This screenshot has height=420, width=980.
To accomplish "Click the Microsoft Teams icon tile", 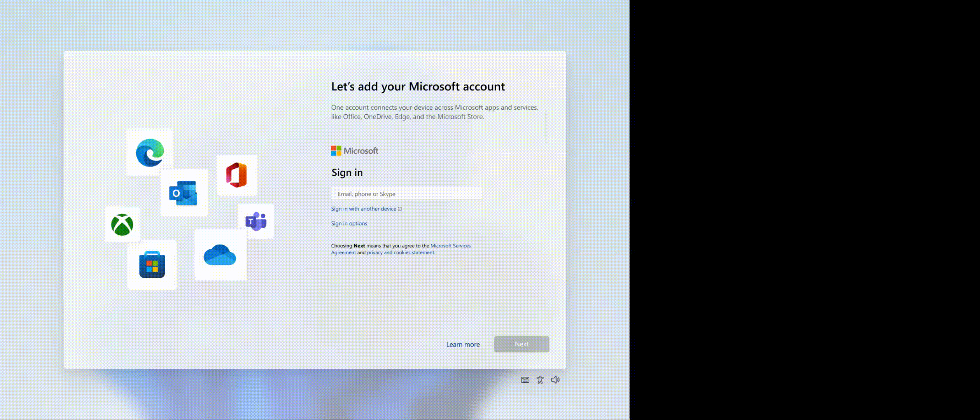I will click(x=256, y=221).
